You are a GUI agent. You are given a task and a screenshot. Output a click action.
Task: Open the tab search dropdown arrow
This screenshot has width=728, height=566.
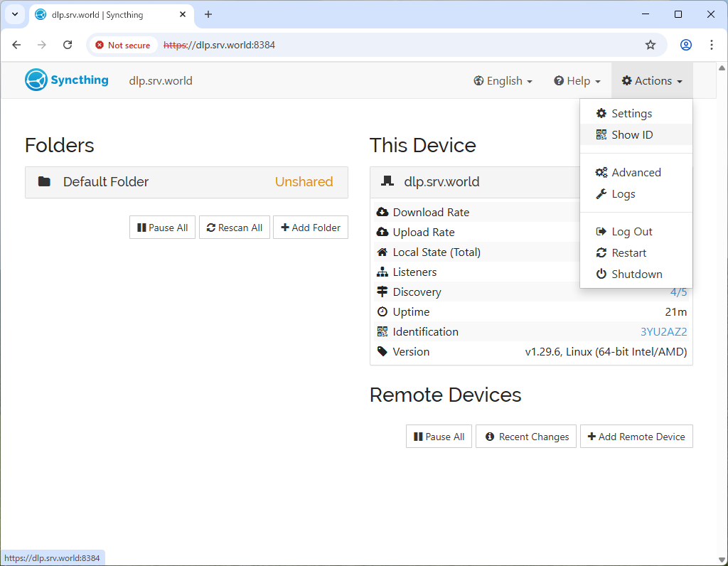(15, 14)
